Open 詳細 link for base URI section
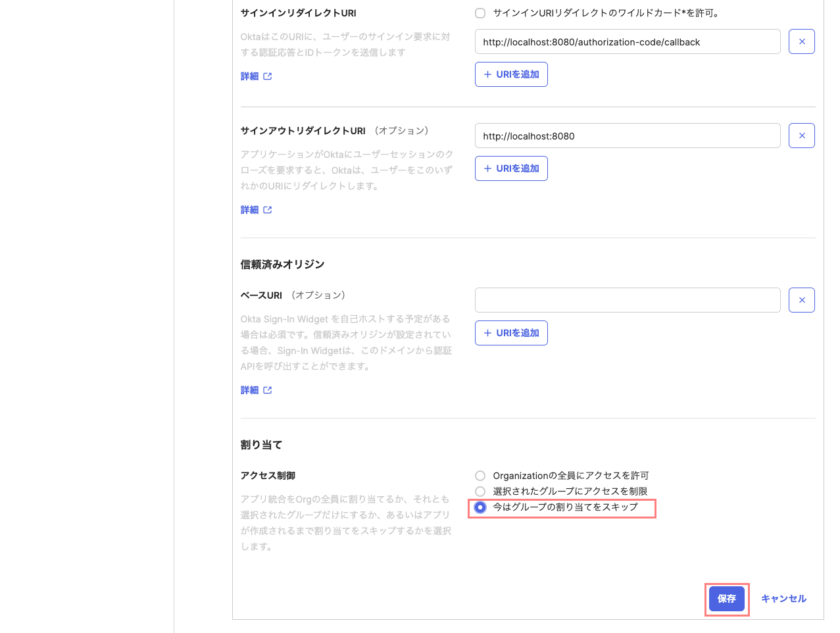The width and height of the screenshot is (840, 633). pyautogui.click(x=249, y=390)
